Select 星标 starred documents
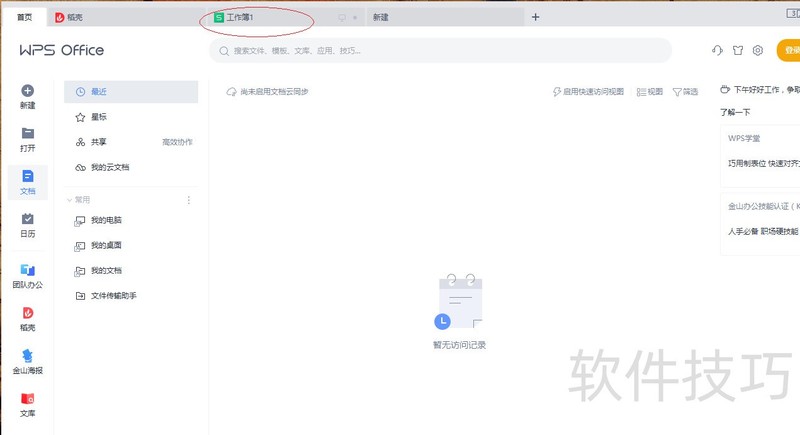Screen dimensions: 800x435 coord(131,117)
